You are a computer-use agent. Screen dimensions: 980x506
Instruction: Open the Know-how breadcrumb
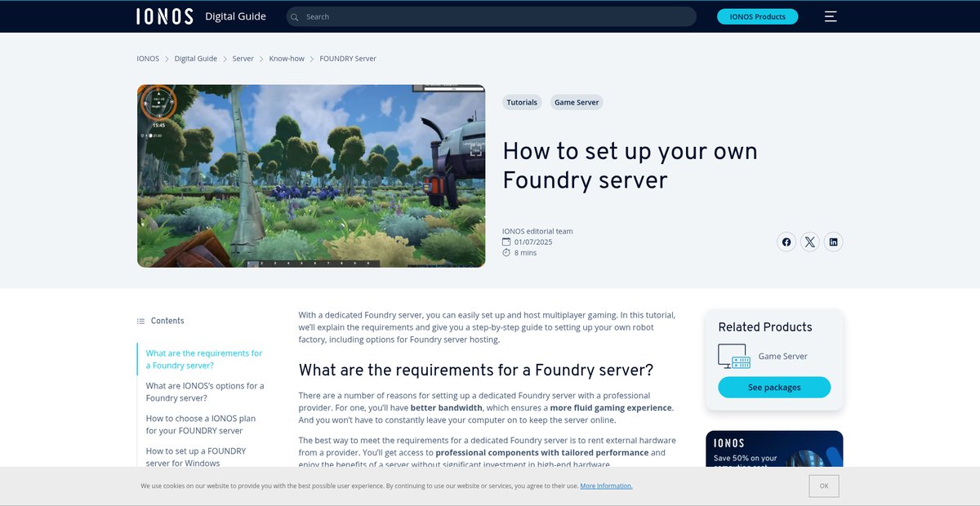[287, 59]
